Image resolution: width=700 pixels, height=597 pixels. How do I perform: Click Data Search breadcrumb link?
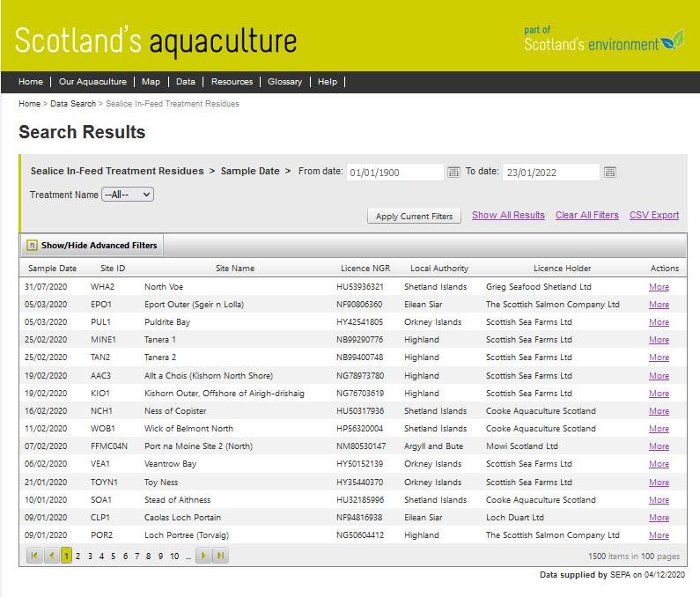73,104
